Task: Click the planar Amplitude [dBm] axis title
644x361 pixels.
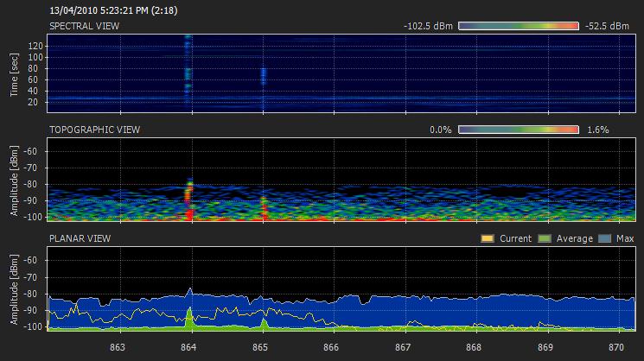Action: 15,289
